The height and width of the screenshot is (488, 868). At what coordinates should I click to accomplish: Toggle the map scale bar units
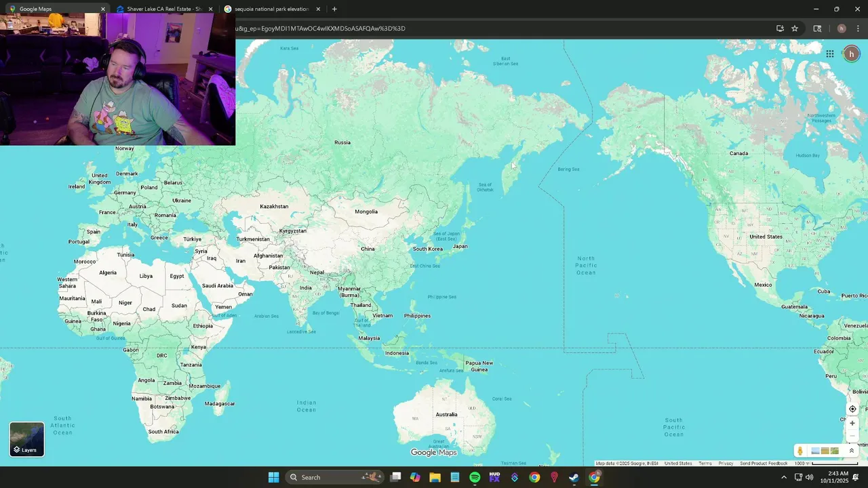pyautogui.click(x=825, y=464)
